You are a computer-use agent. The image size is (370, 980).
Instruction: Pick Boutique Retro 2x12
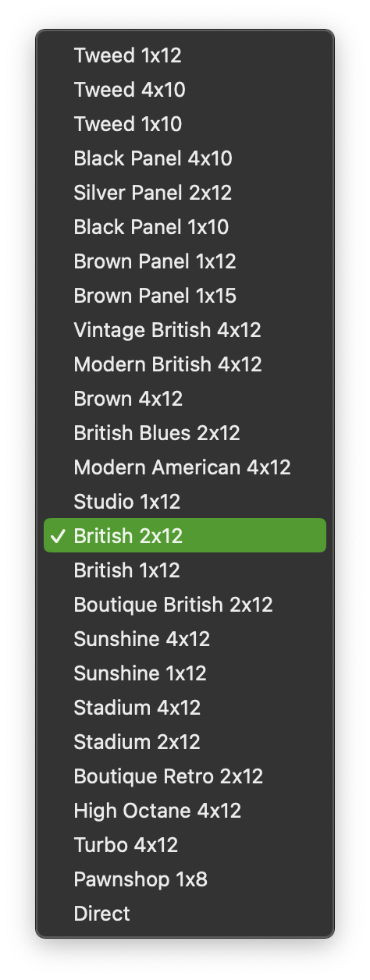coord(185,776)
